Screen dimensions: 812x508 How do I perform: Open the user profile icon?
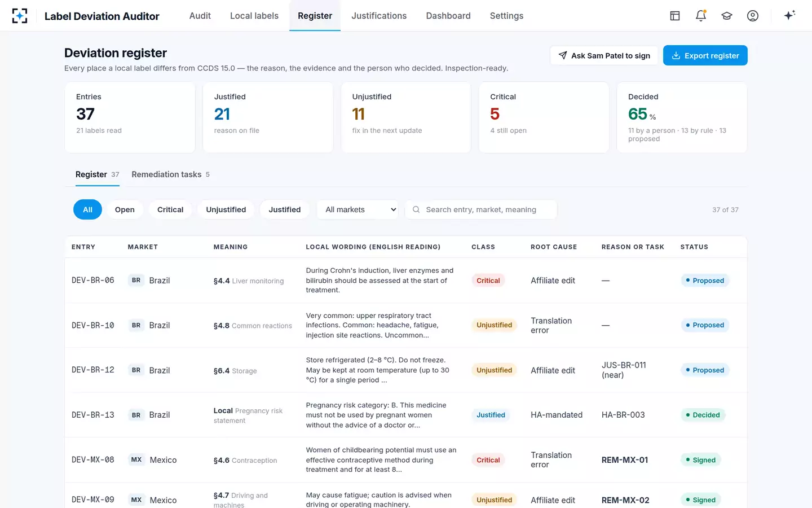[x=753, y=16]
